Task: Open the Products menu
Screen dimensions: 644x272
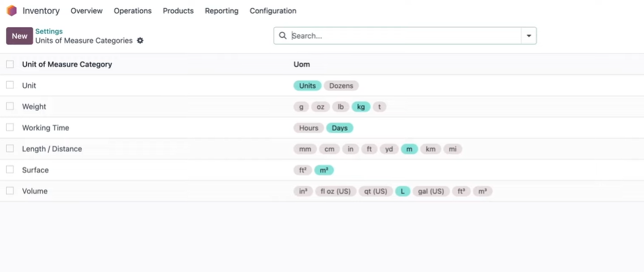Action: coord(178,11)
